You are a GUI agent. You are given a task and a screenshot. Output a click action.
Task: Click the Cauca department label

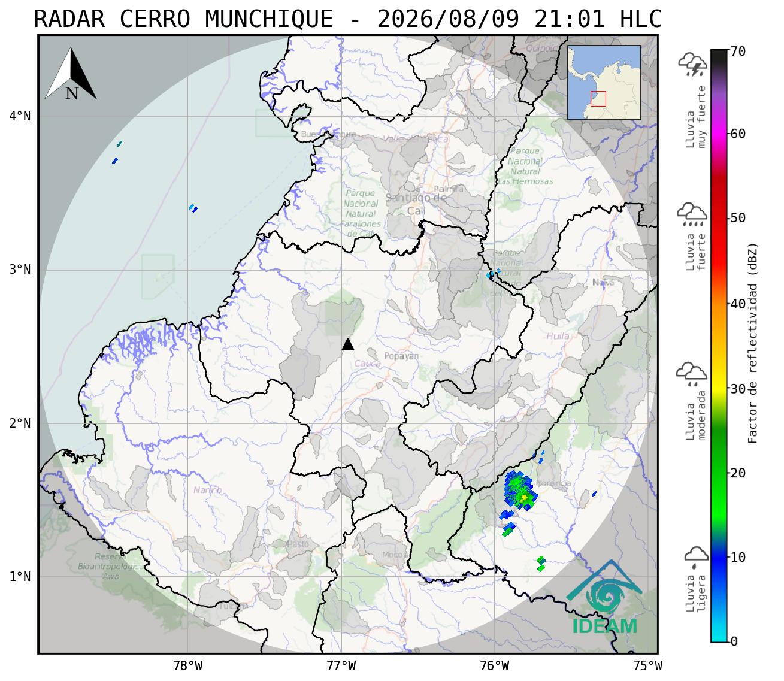(x=367, y=364)
